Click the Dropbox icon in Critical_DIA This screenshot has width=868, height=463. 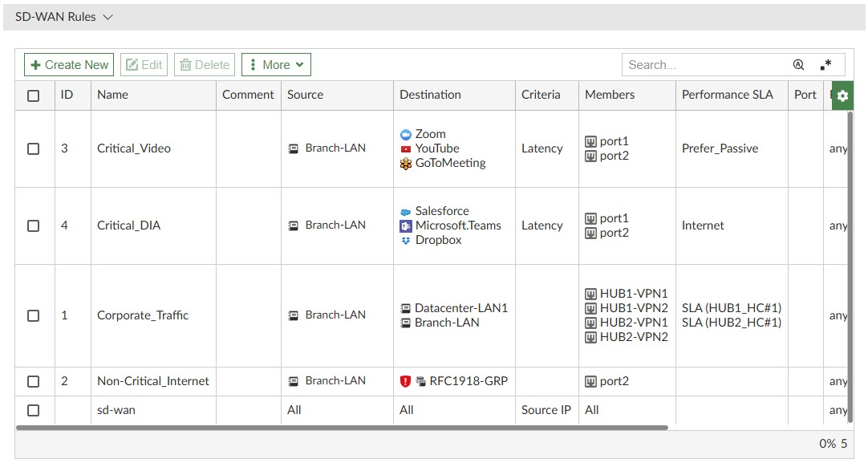[x=405, y=240]
